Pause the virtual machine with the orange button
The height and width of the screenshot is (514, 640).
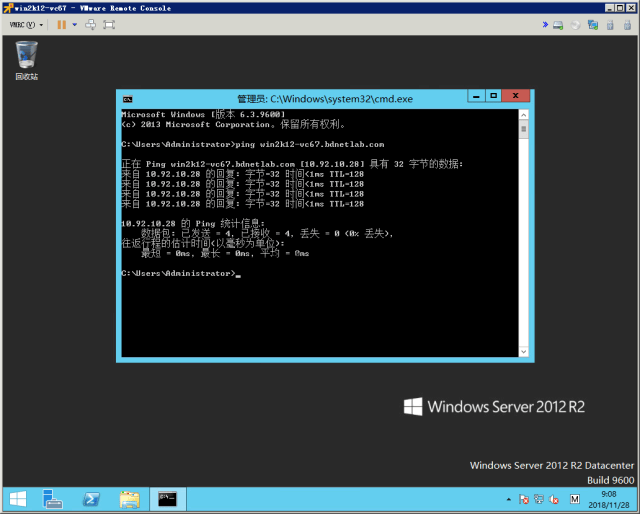click(x=62, y=25)
